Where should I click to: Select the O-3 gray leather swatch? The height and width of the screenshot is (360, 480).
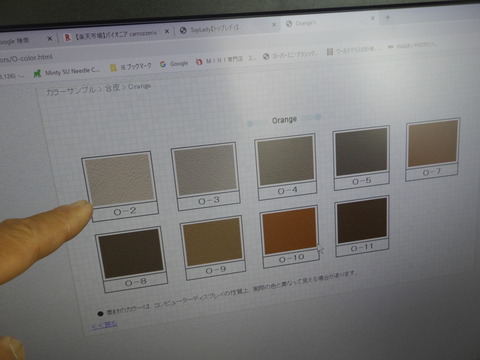(x=204, y=170)
